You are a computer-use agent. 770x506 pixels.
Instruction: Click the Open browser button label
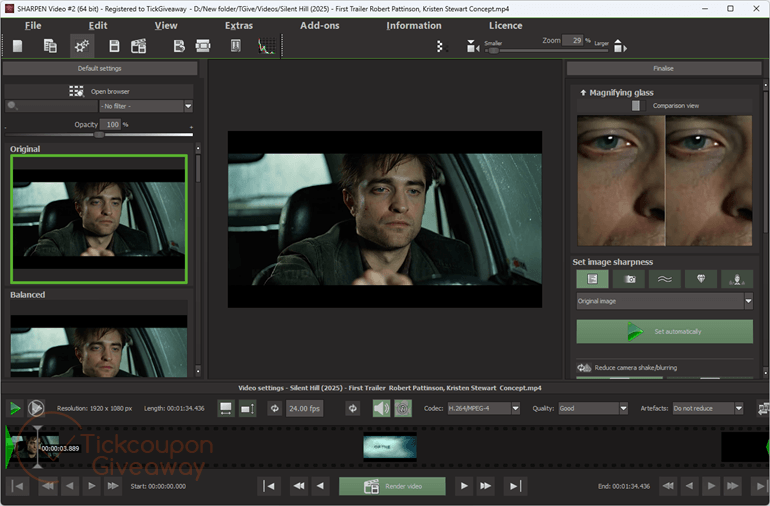pyautogui.click(x=110, y=91)
